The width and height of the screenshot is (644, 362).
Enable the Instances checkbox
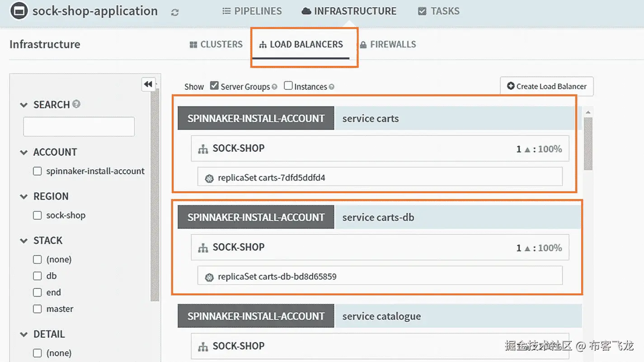coord(288,86)
